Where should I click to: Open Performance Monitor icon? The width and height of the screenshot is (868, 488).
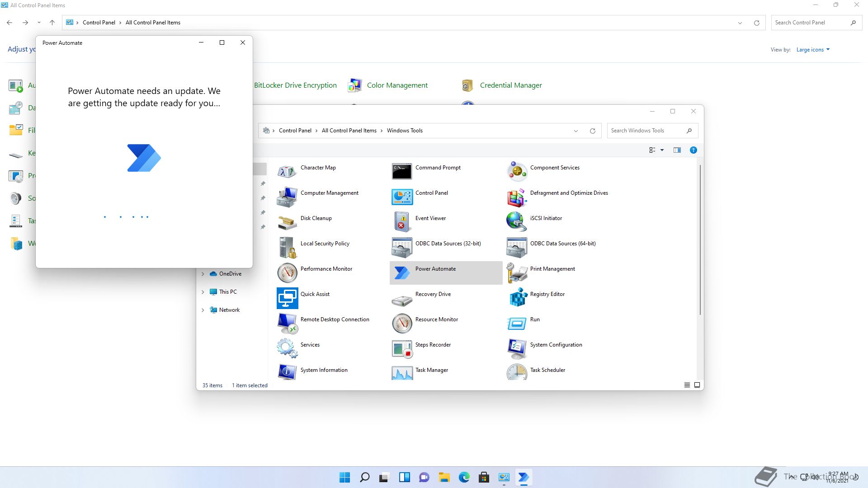287,272
